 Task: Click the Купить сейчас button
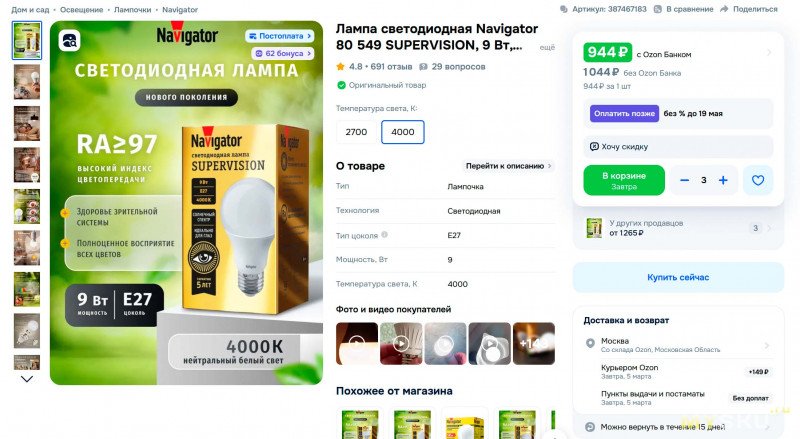678,277
